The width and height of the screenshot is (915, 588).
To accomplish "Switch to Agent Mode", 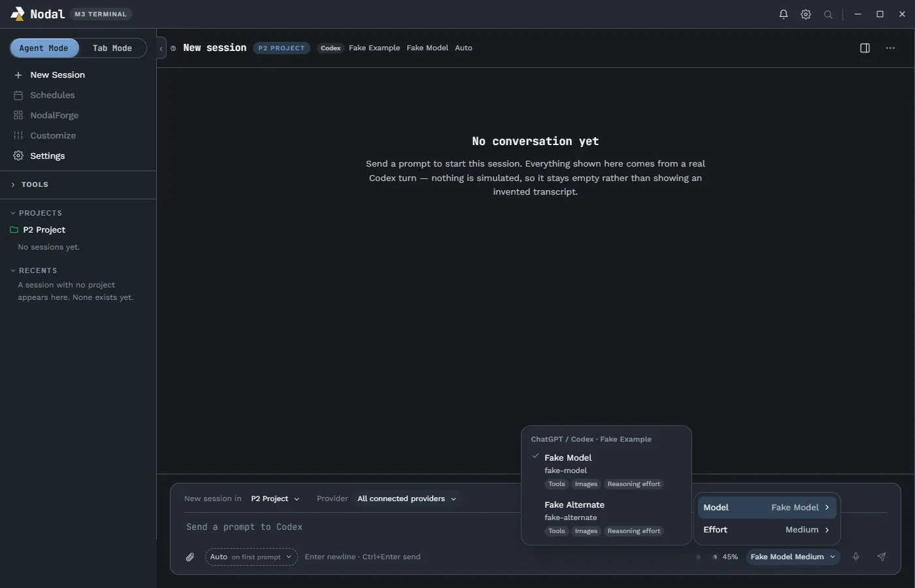I will coord(44,48).
